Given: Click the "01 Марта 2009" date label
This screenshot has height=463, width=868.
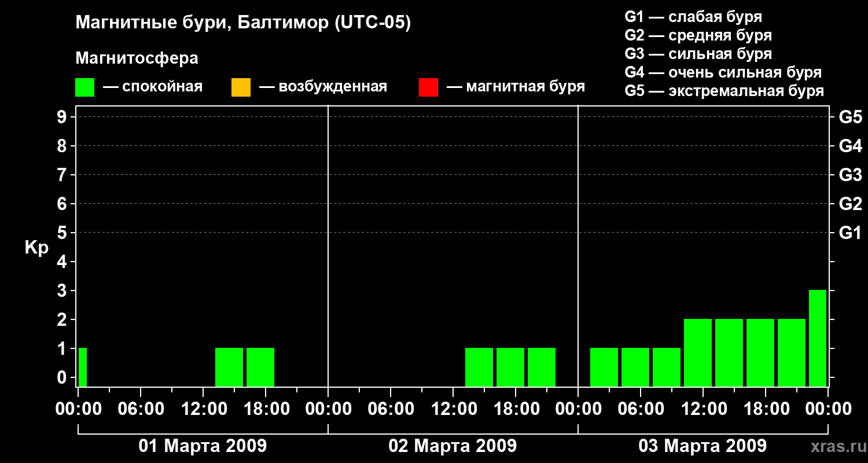Looking at the screenshot, I should point(203,446).
